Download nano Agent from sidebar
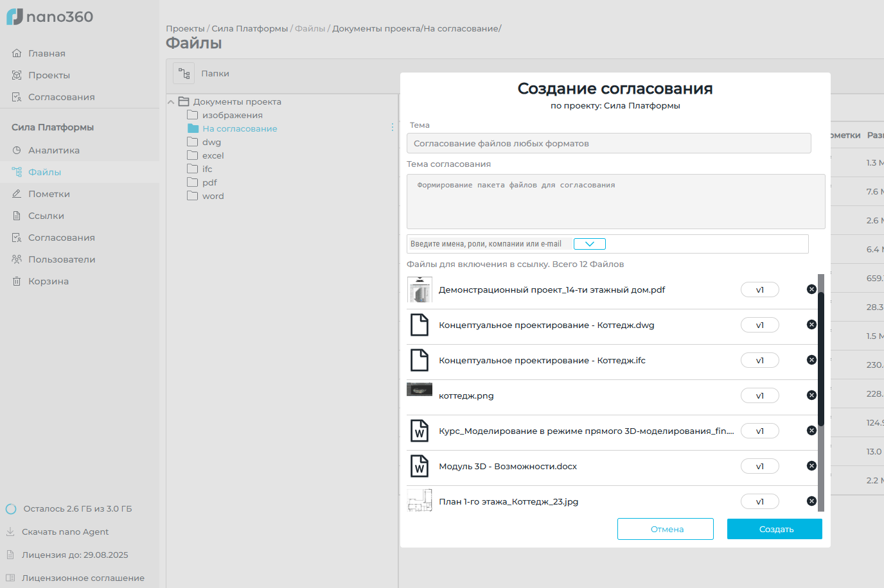The image size is (884, 588). pos(64,532)
